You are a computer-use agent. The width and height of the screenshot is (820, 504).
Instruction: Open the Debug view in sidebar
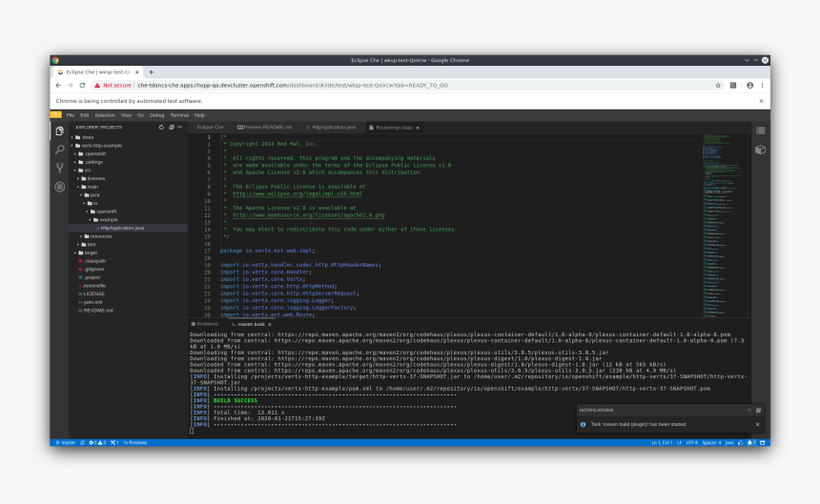click(60, 187)
